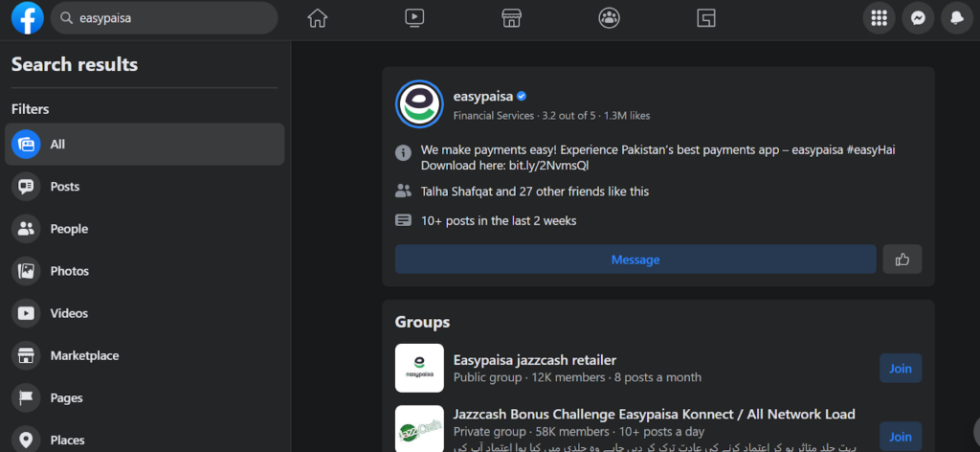Click '10+ posts in the last 2 weeks'
Viewport: 980px width, 452px height.
coord(499,220)
